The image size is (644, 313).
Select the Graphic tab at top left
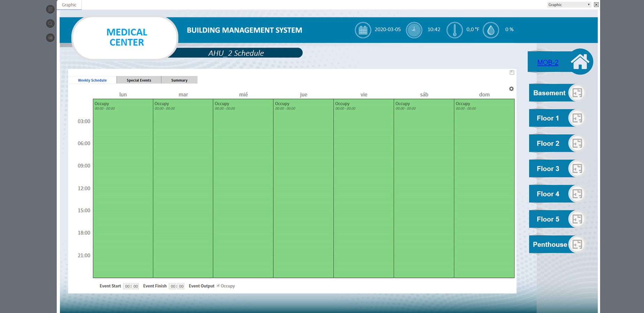coord(69,5)
